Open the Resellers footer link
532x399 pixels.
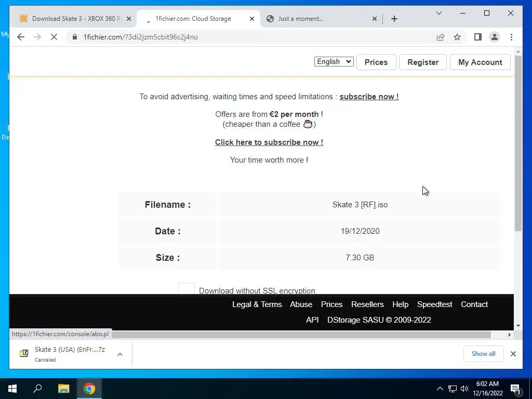367,304
